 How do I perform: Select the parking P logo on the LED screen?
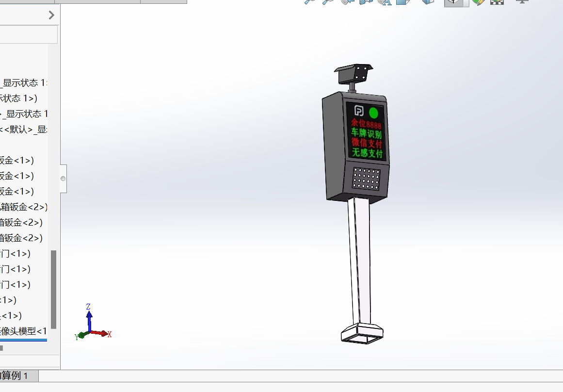coord(359,110)
